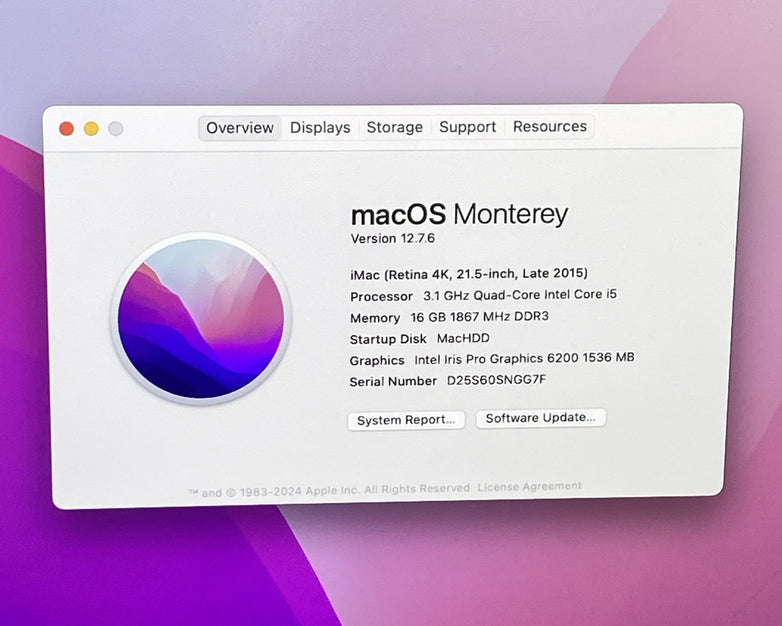Open System Report
Image resolution: width=782 pixels, height=626 pixels.
click(406, 420)
